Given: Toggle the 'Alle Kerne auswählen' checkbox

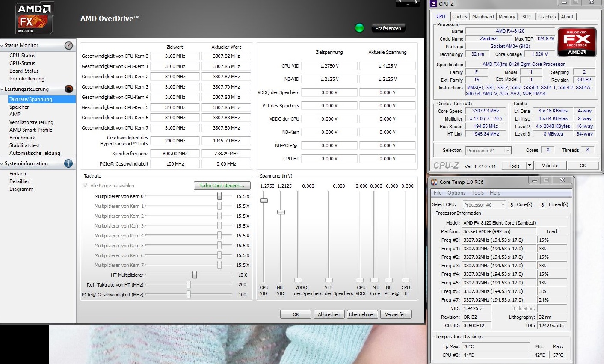Looking at the screenshot, I should pyautogui.click(x=85, y=186).
